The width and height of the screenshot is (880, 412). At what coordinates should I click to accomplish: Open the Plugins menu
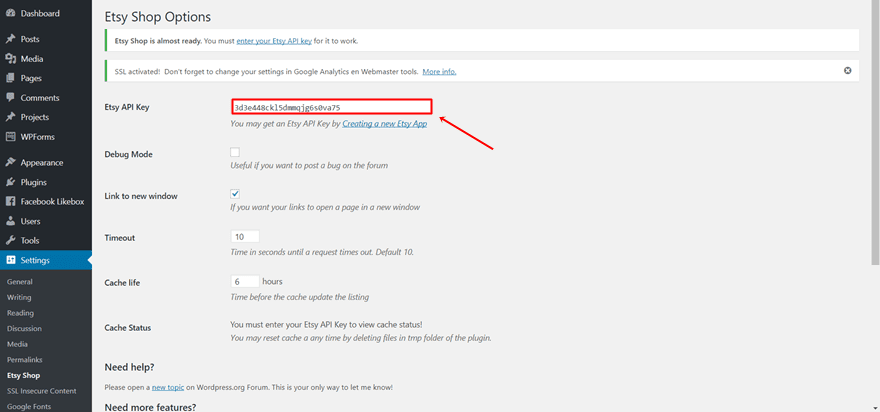click(34, 182)
